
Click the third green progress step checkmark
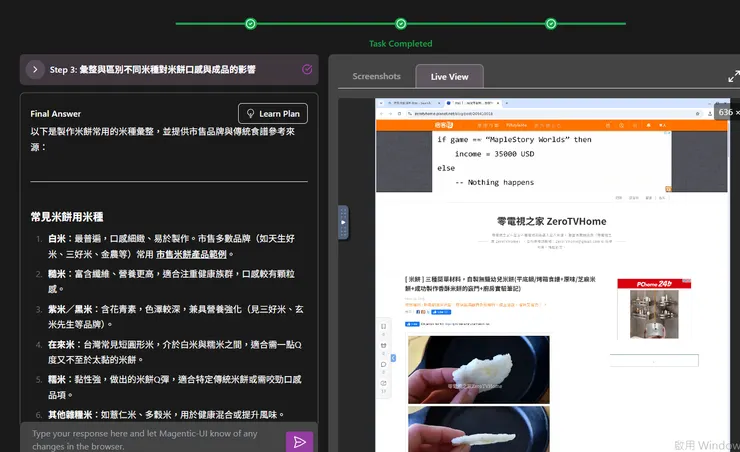point(551,24)
